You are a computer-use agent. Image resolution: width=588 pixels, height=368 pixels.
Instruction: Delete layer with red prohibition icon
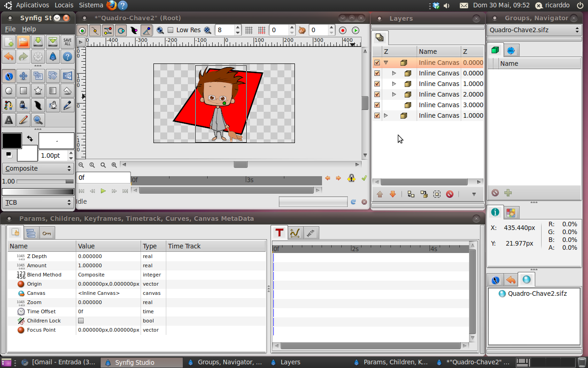pyautogui.click(x=450, y=194)
